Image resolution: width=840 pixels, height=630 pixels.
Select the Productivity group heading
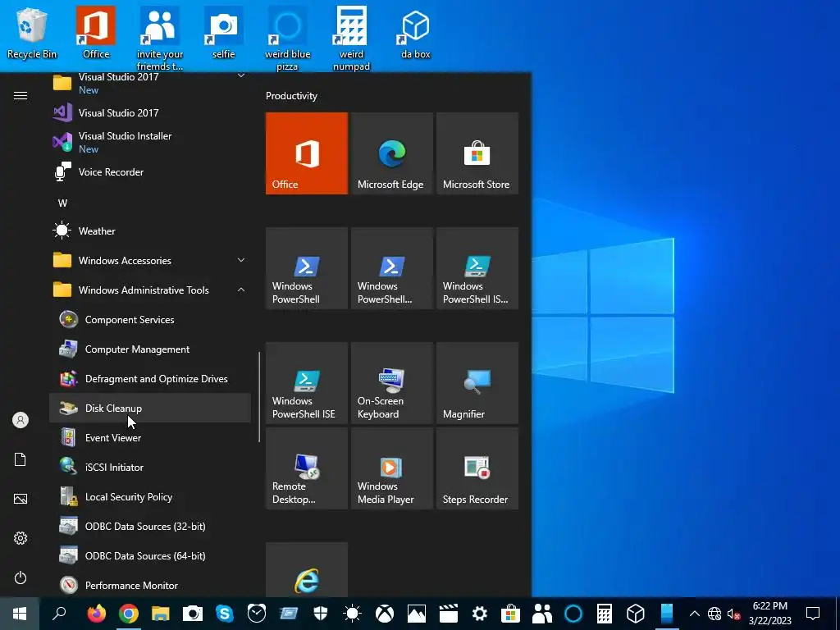click(x=291, y=96)
